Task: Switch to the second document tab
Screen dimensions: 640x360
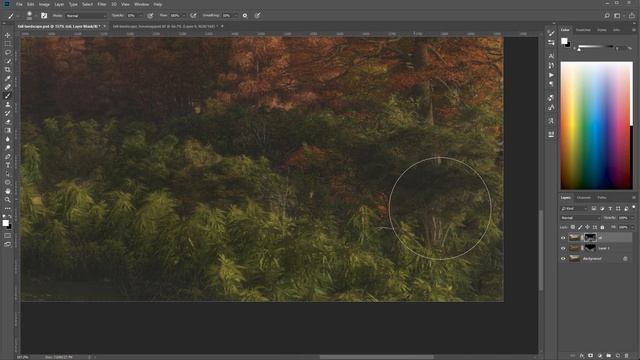Action: [166, 26]
